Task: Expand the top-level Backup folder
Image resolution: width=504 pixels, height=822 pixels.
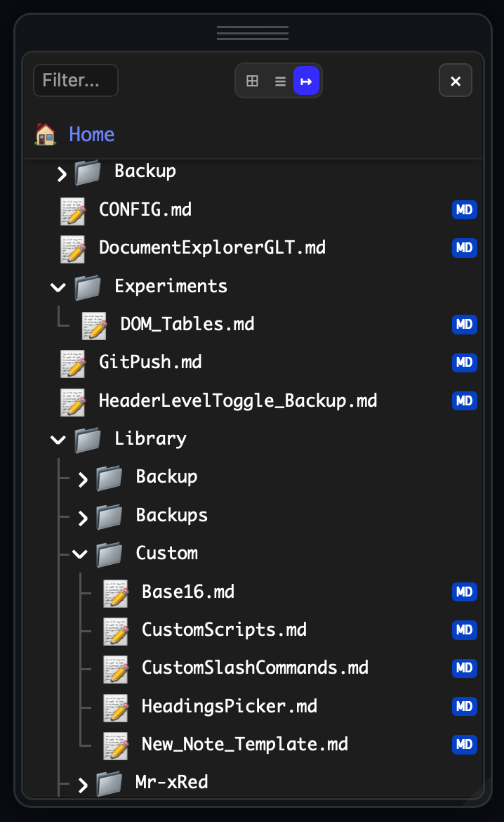Action: [x=62, y=173]
